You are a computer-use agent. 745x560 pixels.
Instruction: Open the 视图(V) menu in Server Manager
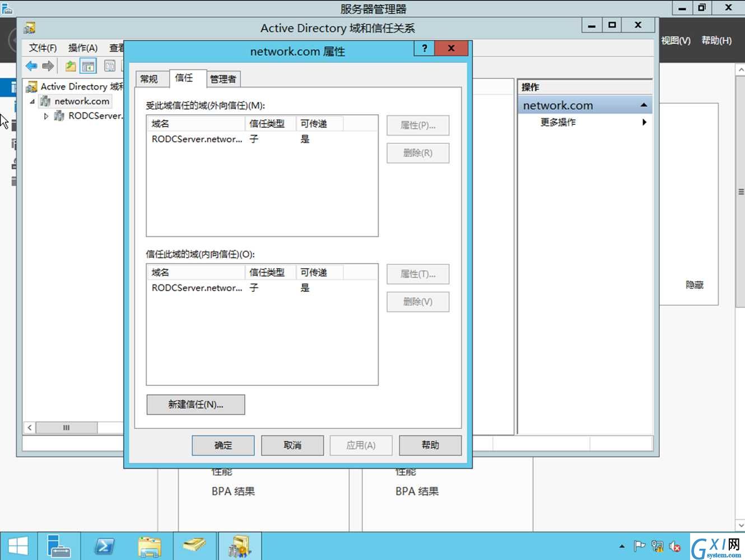tap(676, 40)
